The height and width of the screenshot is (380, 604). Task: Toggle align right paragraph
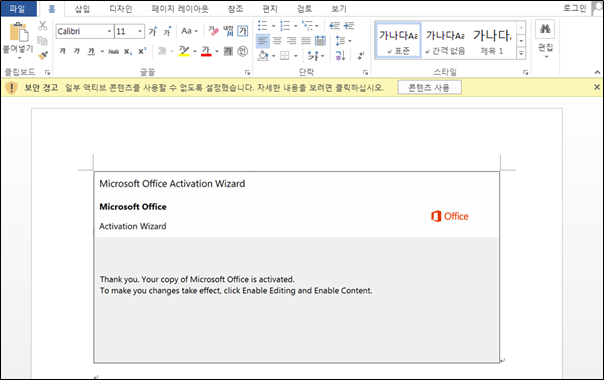point(292,40)
